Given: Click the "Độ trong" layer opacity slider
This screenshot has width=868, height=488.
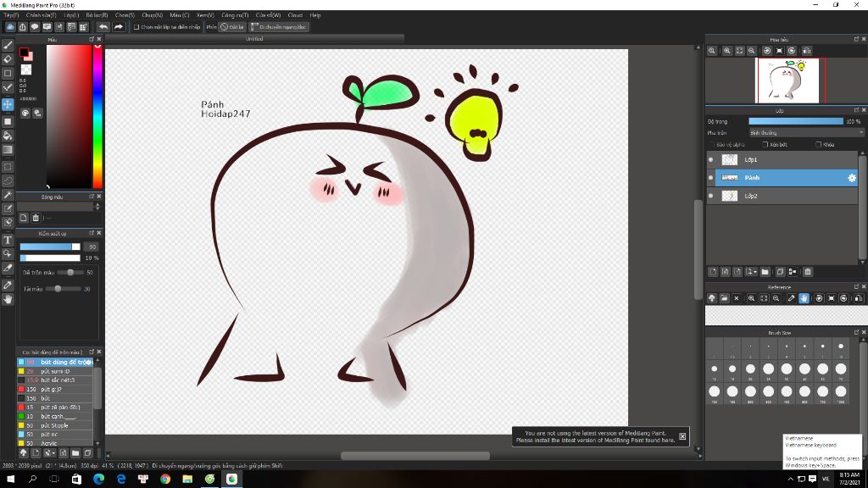Looking at the screenshot, I should point(795,121).
